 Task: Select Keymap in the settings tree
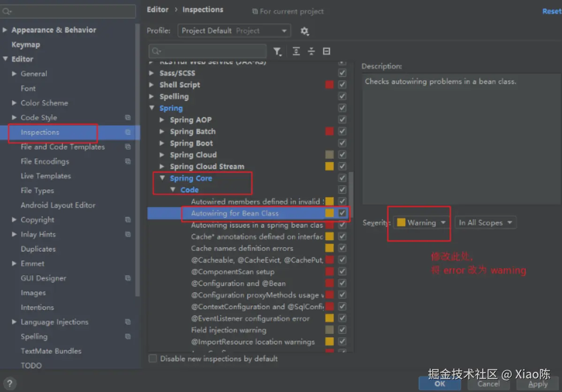pyautogui.click(x=26, y=45)
